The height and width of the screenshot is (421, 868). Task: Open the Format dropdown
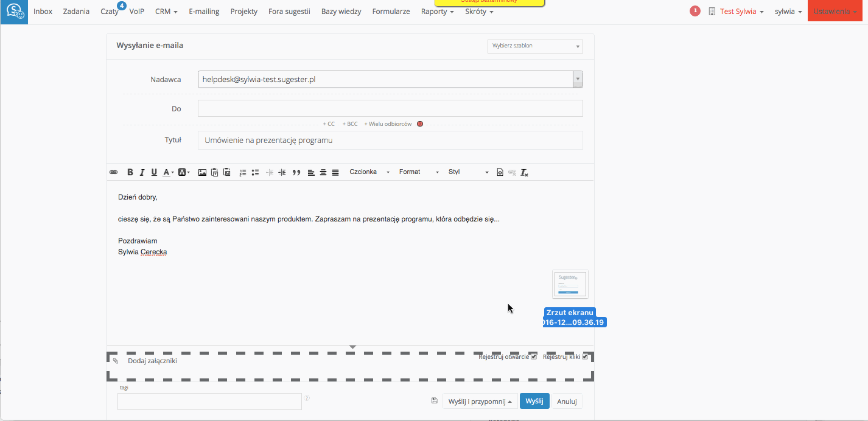pos(419,172)
